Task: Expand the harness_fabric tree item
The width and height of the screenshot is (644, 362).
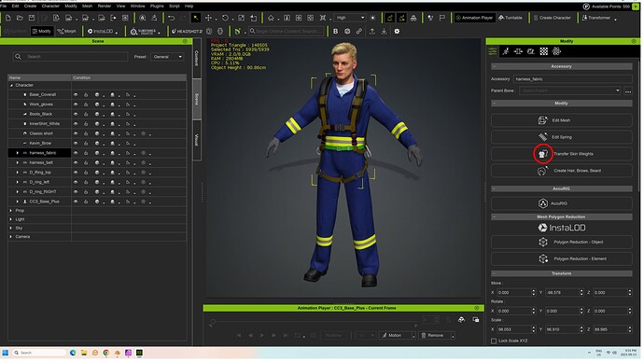Action: tap(17, 153)
